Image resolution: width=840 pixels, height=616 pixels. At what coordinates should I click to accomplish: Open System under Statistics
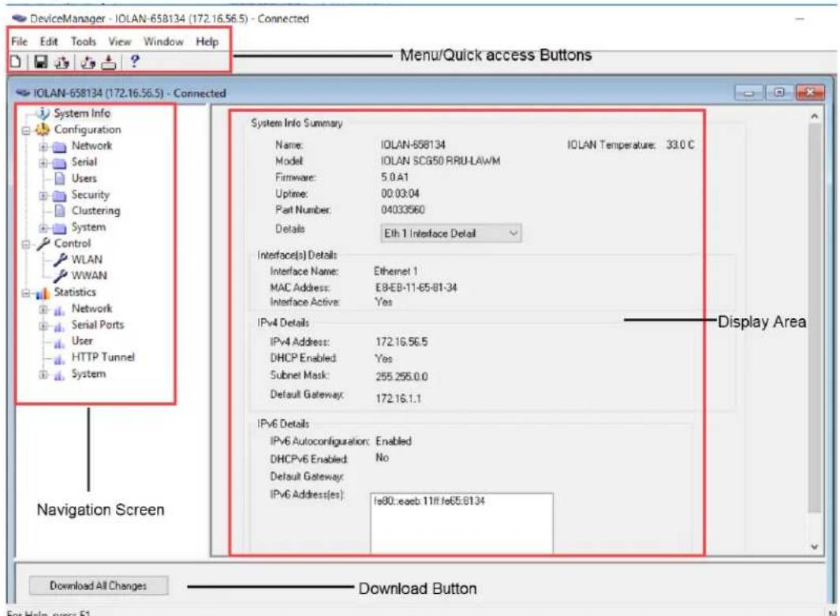(x=88, y=374)
